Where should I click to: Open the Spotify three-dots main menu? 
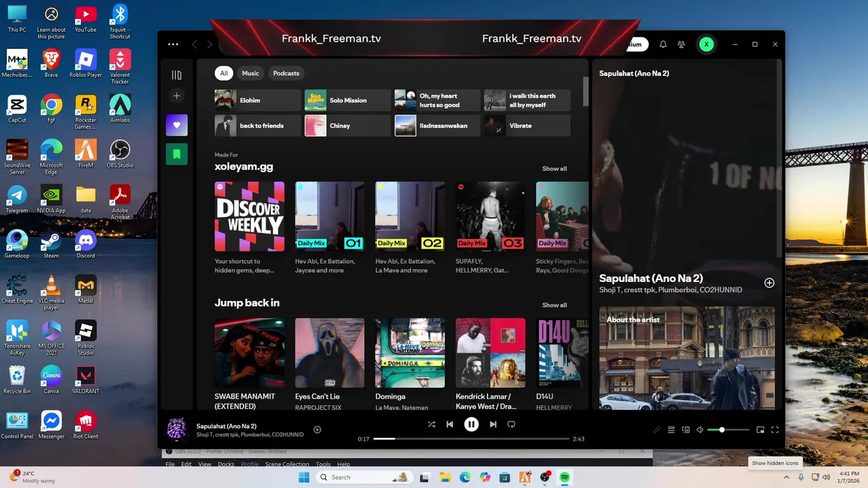pyautogui.click(x=173, y=45)
